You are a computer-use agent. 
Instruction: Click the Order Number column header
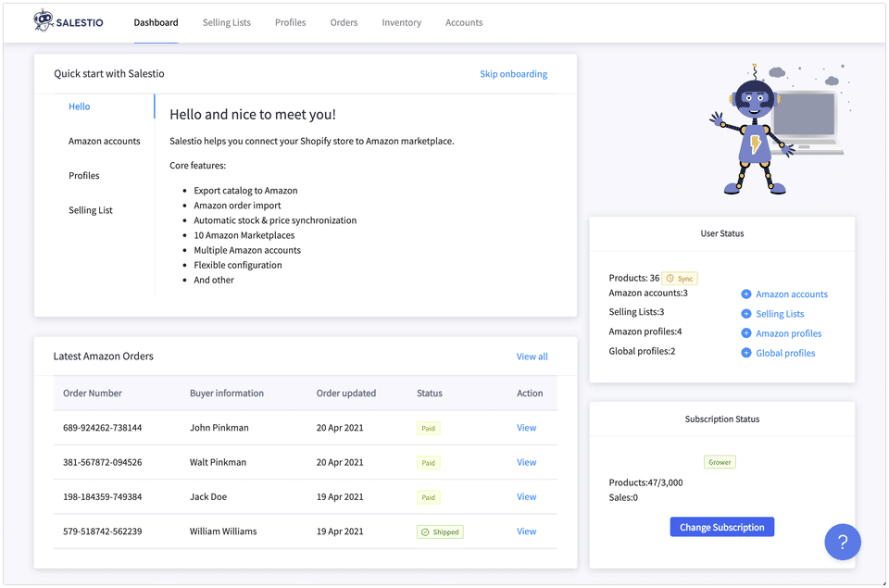pyautogui.click(x=93, y=394)
